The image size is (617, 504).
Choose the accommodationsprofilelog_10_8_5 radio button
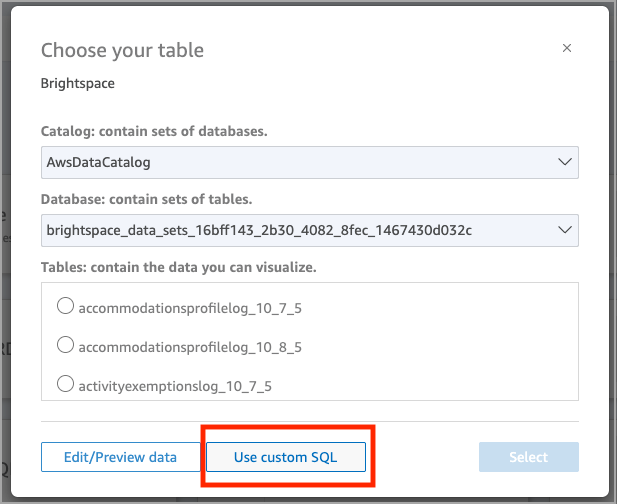(x=66, y=345)
